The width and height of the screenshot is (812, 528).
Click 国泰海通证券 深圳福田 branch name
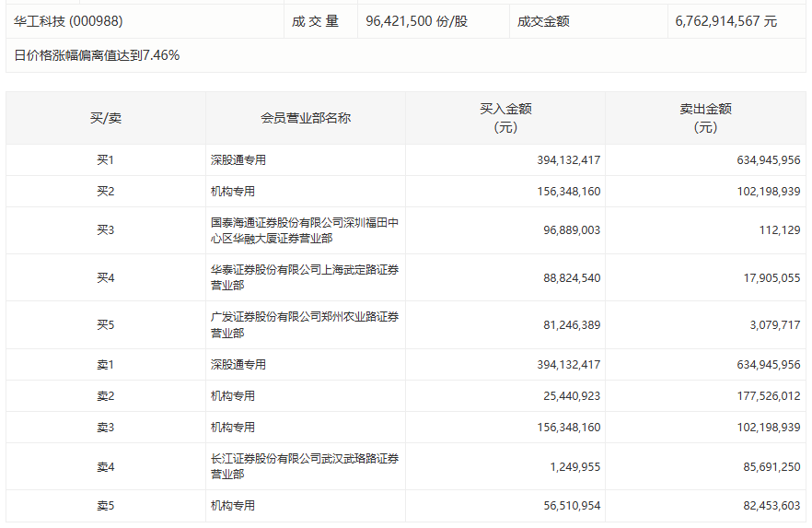[x=305, y=230]
